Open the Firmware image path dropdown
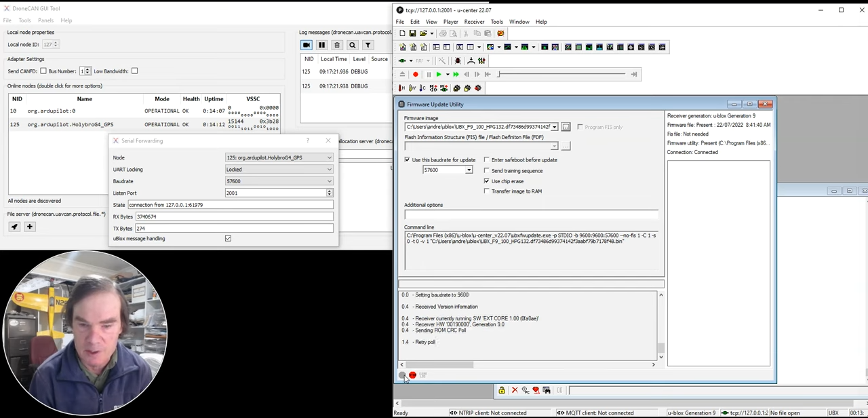The width and height of the screenshot is (868, 418). click(x=554, y=127)
